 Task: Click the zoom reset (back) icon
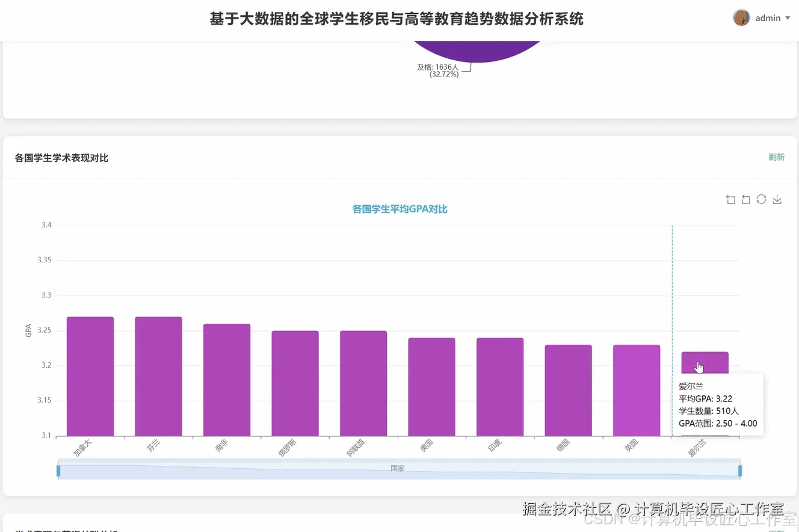(745, 199)
